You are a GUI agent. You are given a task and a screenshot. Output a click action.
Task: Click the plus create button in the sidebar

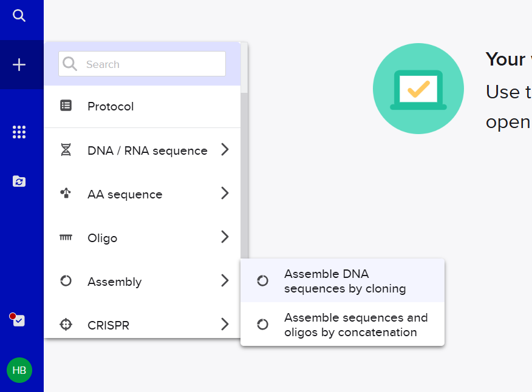[x=19, y=65]
